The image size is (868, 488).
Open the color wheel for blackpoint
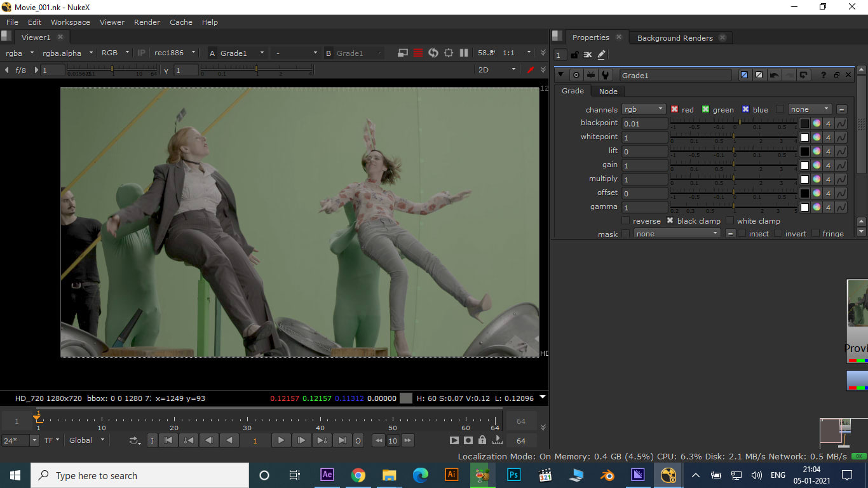[x=817, y=123]
